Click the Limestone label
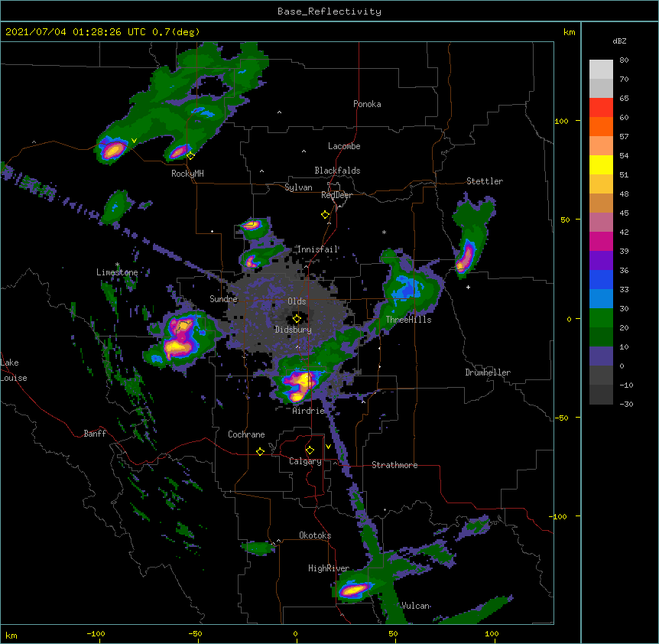Image resolution: width=659 pixels, height=644 pixels. point(117,272)
